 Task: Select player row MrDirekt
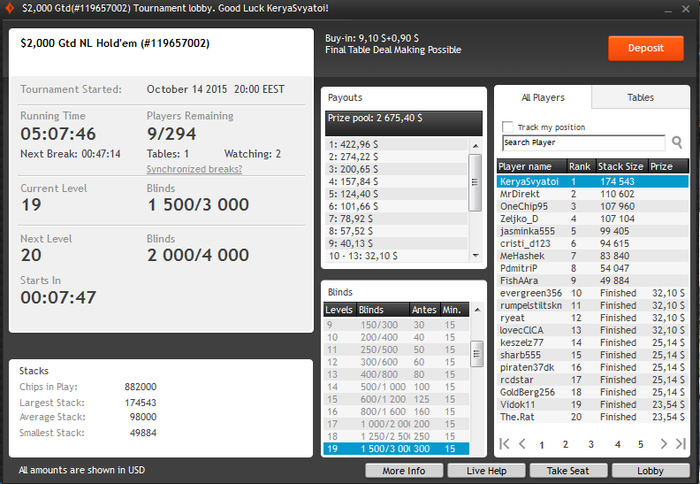(592, 194)
